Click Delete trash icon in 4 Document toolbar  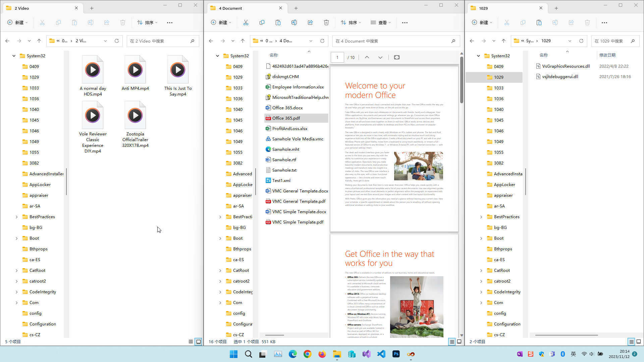pos(326,22)
